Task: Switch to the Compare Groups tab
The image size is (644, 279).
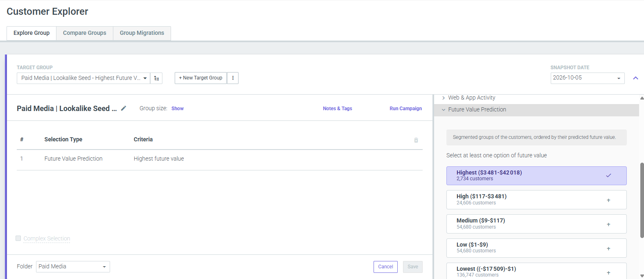Action: point(85,33)
